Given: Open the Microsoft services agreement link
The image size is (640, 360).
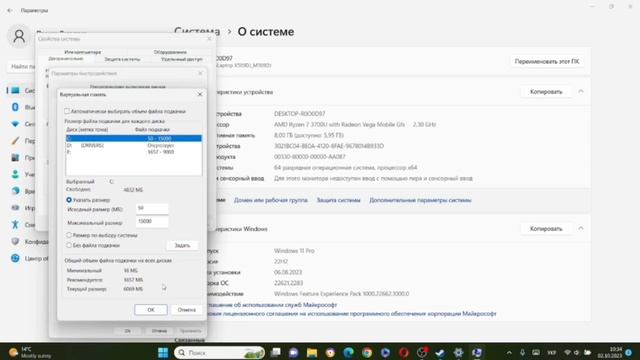Looking at the screenshot, I should click(272, 304).
